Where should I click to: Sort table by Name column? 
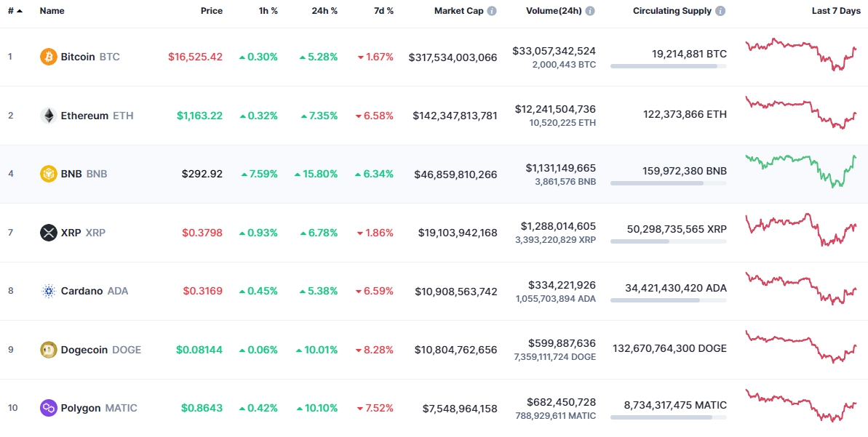(52, 11)
